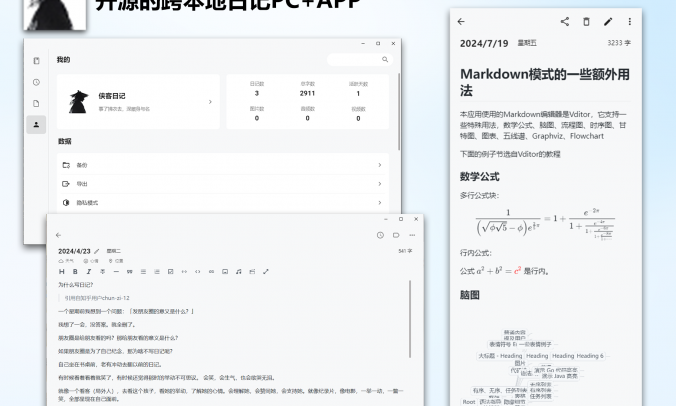Open the document page icon in sidebar
This screenshot has height=406, width=676.
coord(36,103)
